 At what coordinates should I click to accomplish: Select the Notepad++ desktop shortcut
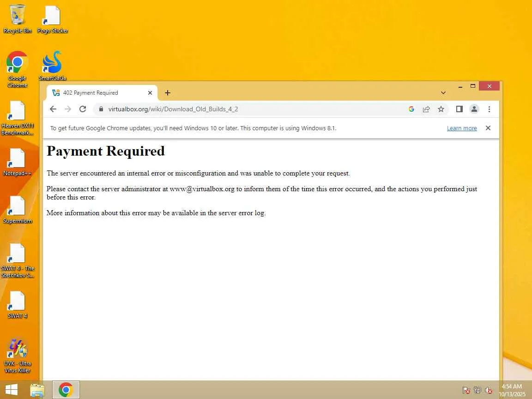17,162
